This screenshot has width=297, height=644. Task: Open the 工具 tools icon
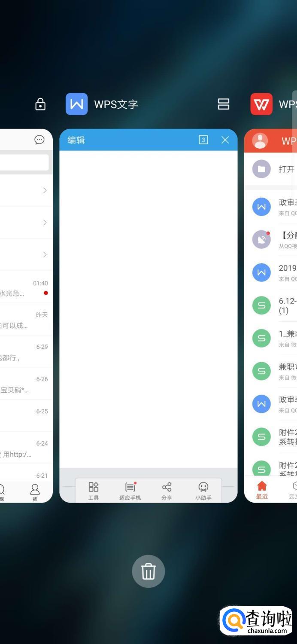click(94, 491)
